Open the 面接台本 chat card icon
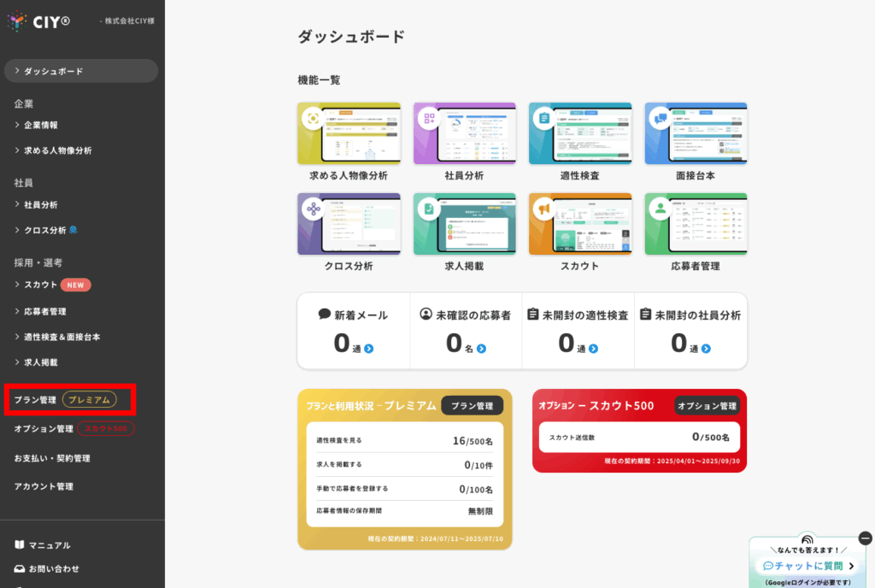The height and width of the screenshot is (588, 875). pos(661,118)
